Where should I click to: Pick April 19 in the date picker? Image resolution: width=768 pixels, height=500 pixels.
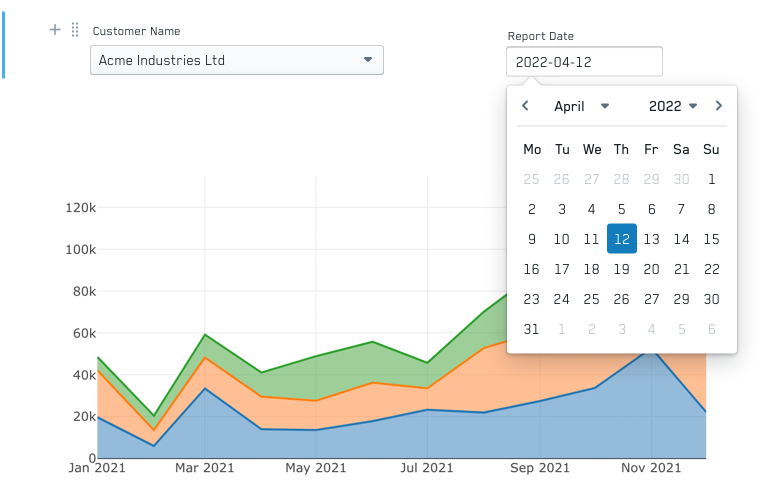(x=621, y=269)
